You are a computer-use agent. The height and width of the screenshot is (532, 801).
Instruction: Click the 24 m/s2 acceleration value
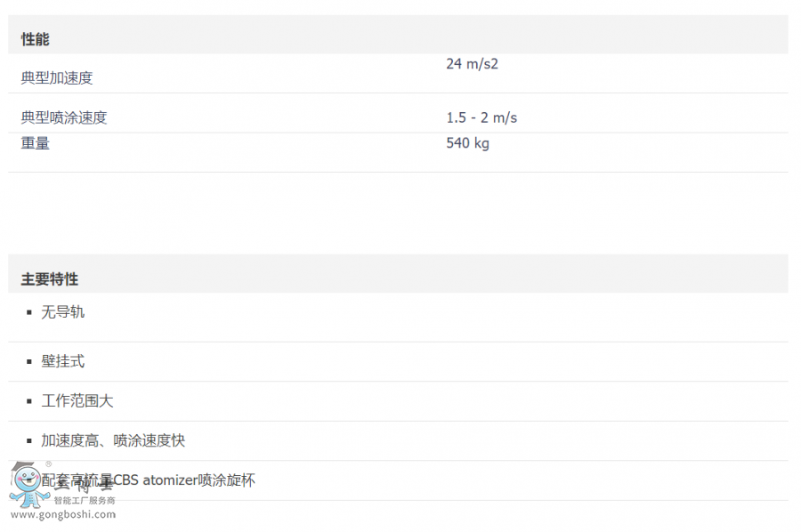(472, 64)
